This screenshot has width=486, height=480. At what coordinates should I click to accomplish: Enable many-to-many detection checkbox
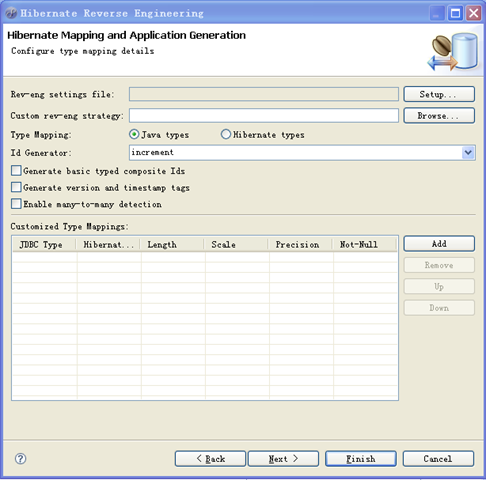click(x=16, y=204)
